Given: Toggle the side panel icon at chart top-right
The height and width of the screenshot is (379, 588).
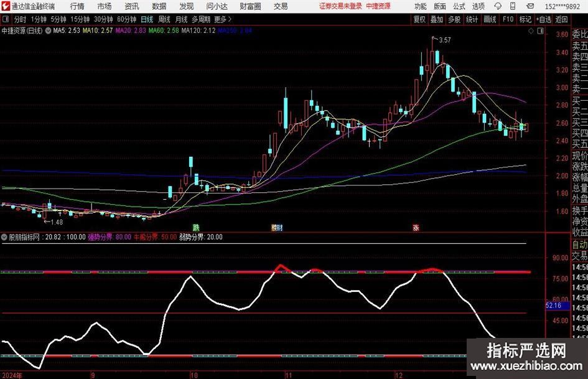Looking at the screenshot, I should (540, 31).
